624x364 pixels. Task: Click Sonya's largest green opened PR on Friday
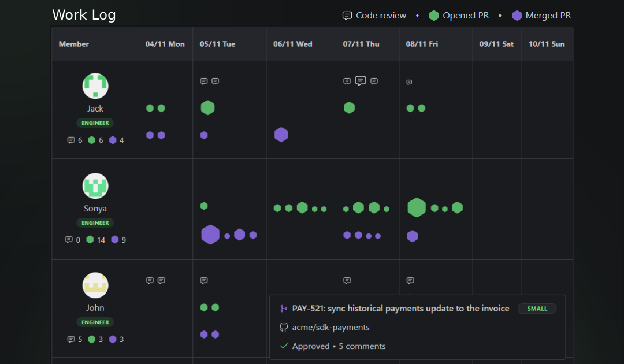[417, 207]
